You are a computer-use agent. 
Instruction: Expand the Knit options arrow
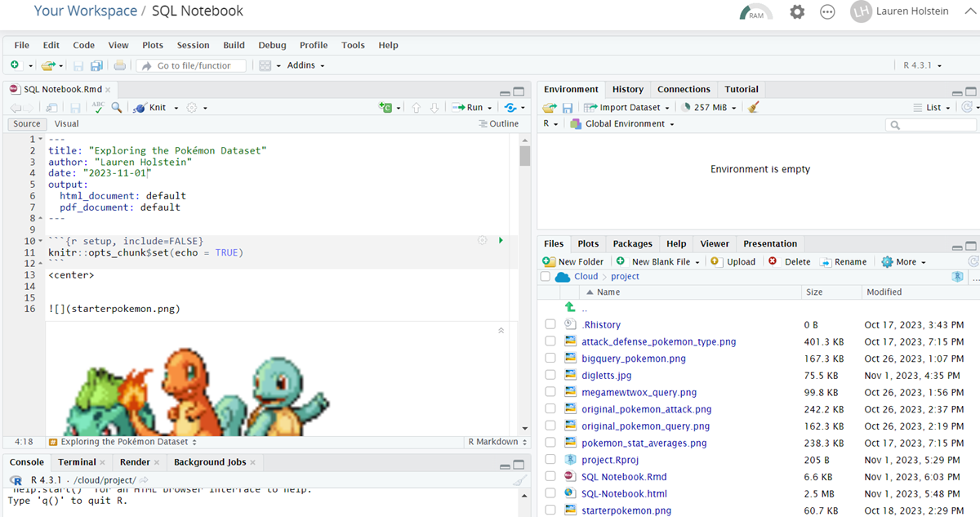[x=175, y=108]
